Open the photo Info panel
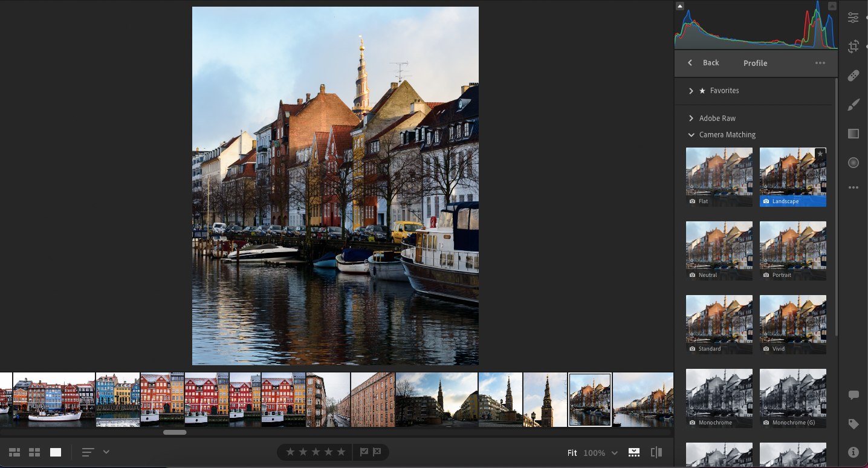 (x=853, y=452)
